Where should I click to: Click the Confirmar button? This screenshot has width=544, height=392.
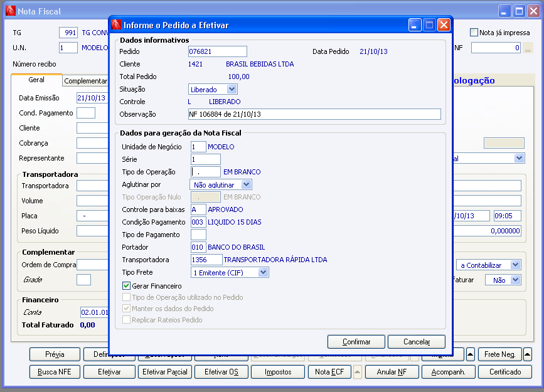coord(356,342)
